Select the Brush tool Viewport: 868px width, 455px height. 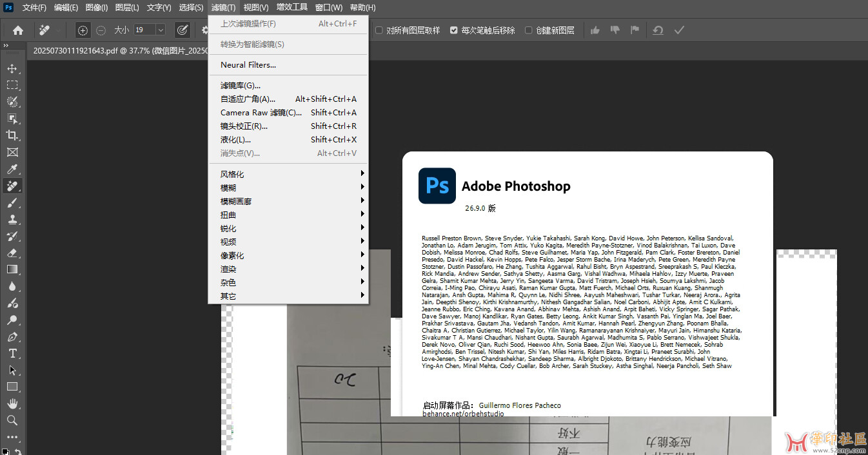pos(12,202)
